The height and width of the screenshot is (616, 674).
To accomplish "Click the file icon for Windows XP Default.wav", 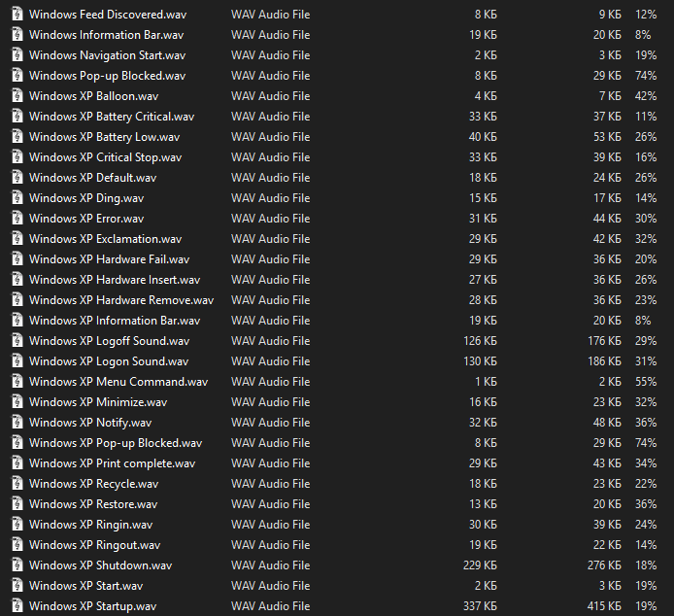I will point(17,177).
